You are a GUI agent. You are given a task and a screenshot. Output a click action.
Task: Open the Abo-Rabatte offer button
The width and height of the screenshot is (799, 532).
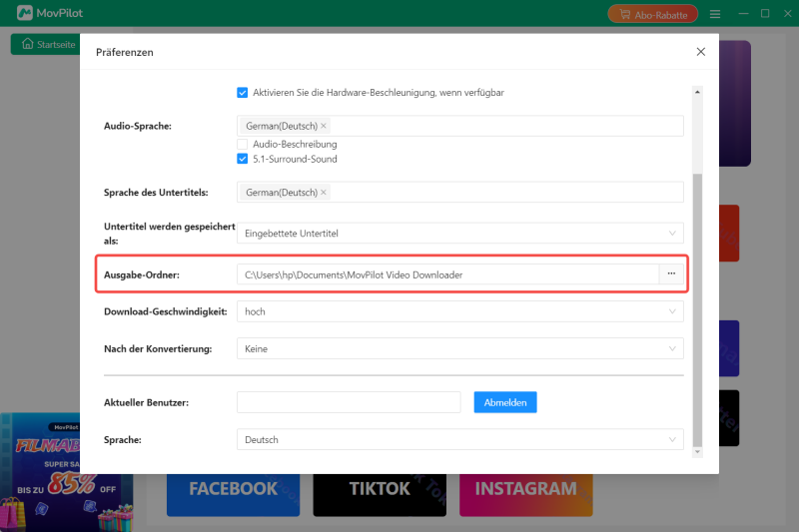click(x=653, y=14)
